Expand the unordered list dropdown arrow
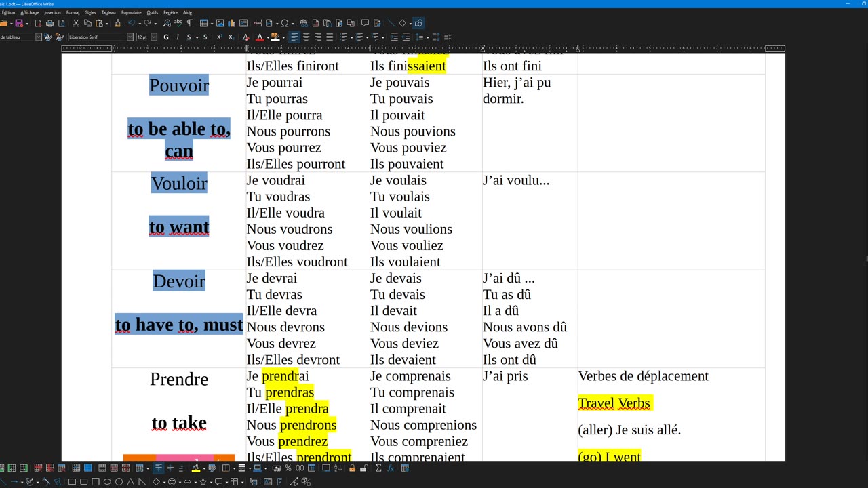The image size is (868, 488). point(351,37)
